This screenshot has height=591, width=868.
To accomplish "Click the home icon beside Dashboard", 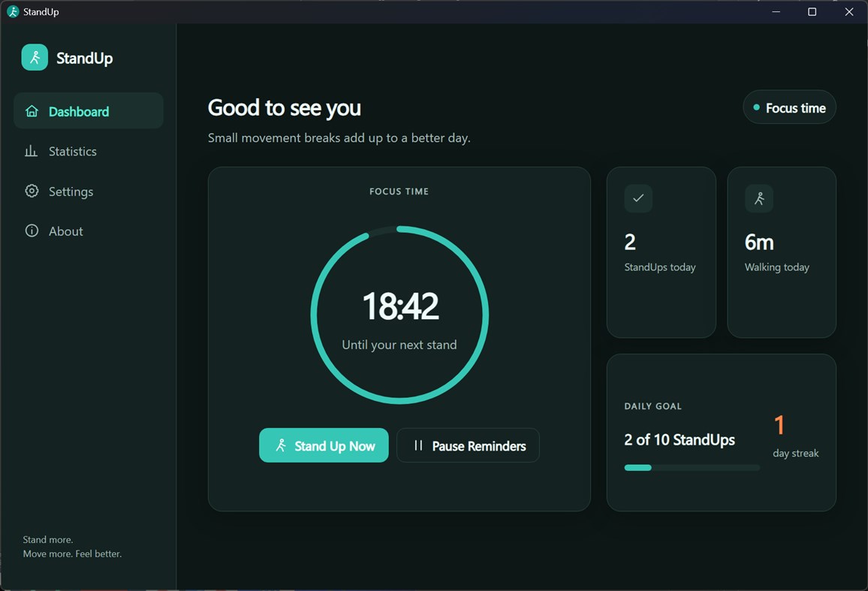I will pos(32,111).
